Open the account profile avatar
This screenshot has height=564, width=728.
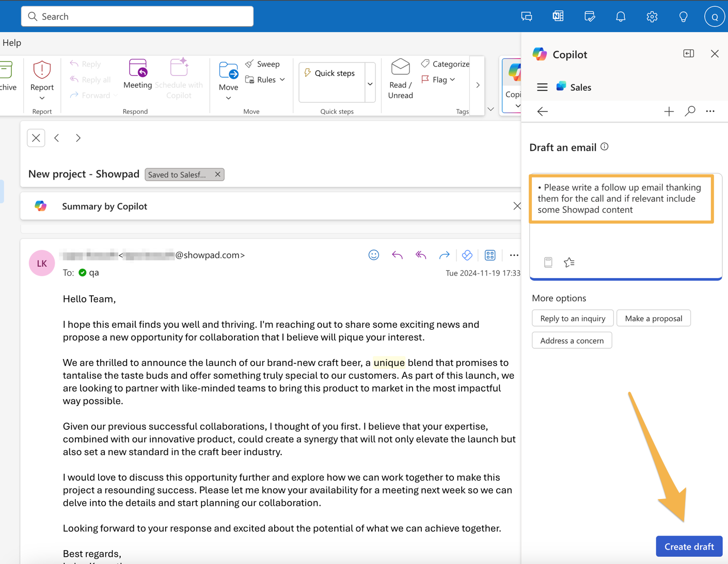[x=715, y=17]
